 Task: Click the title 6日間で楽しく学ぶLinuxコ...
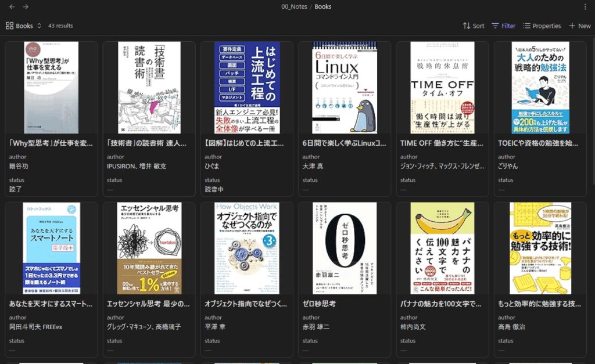click(344, 143)
